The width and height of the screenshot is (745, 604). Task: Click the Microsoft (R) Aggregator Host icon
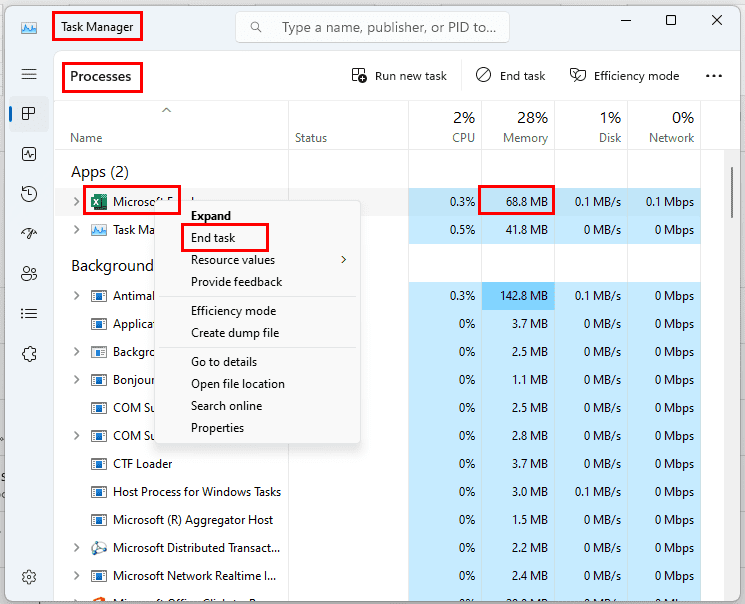(x=99, y=520)
